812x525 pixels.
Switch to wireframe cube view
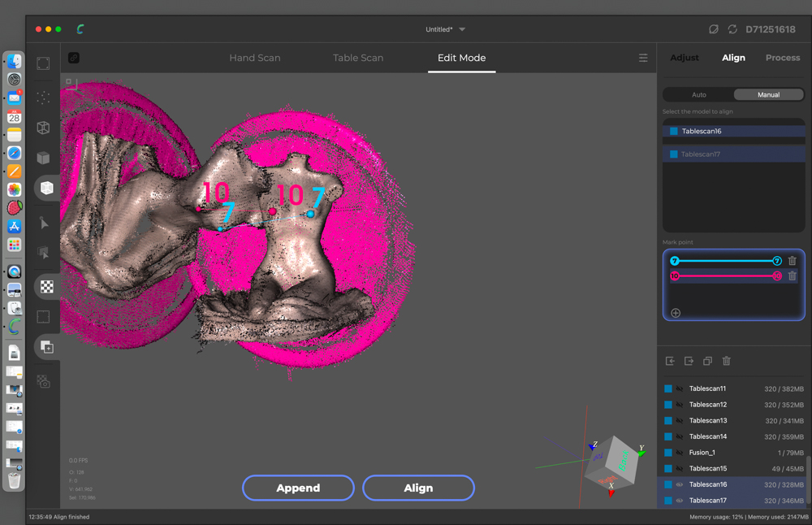coord(44,128)
